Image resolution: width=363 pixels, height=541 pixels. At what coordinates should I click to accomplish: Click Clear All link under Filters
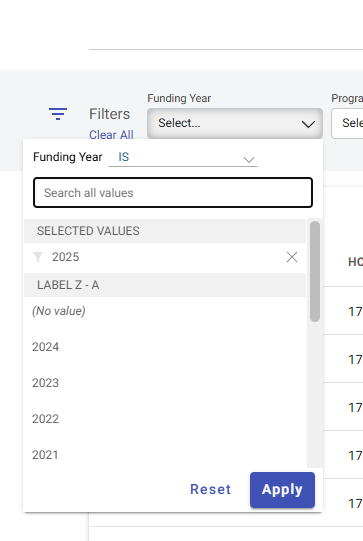(111, 135)
